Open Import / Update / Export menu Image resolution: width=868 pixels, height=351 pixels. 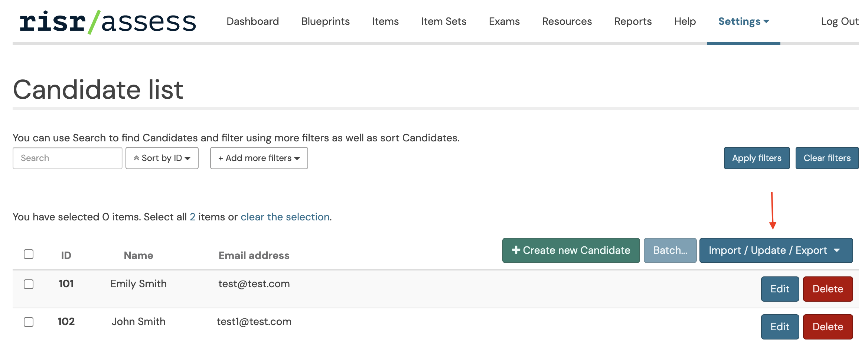click(776, 250)
